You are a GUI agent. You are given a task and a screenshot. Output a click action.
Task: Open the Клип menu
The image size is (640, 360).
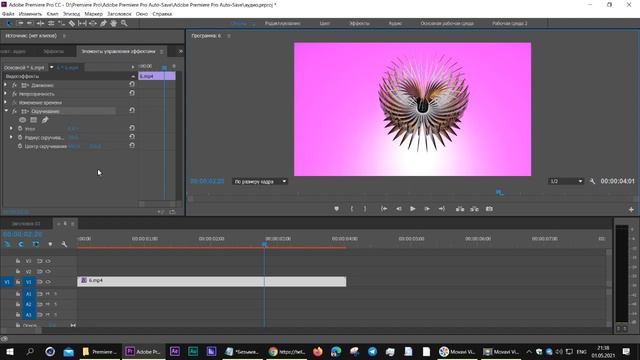[52, 14]
